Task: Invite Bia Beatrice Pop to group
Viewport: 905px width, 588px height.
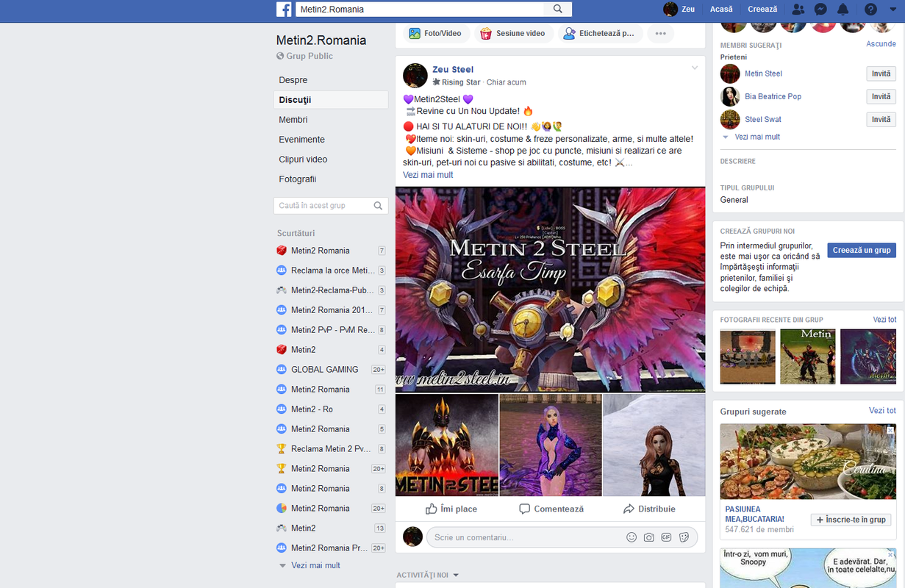Action: (881, 96)
